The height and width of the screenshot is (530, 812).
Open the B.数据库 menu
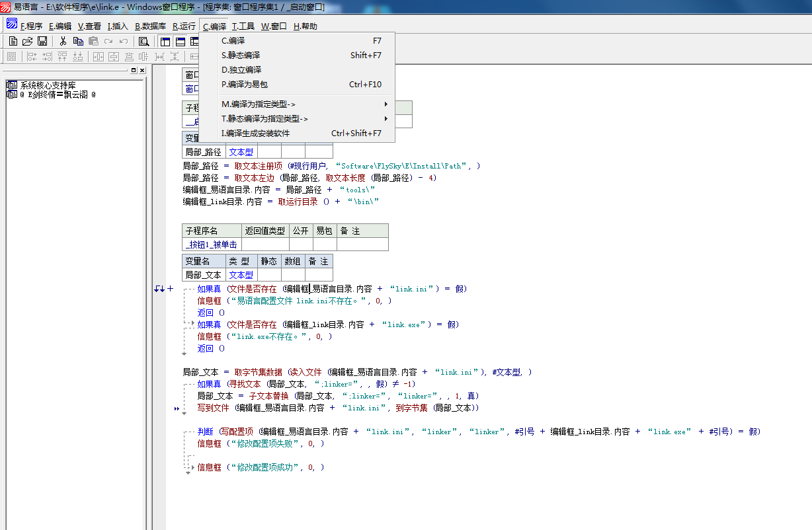tap(150, 26)
